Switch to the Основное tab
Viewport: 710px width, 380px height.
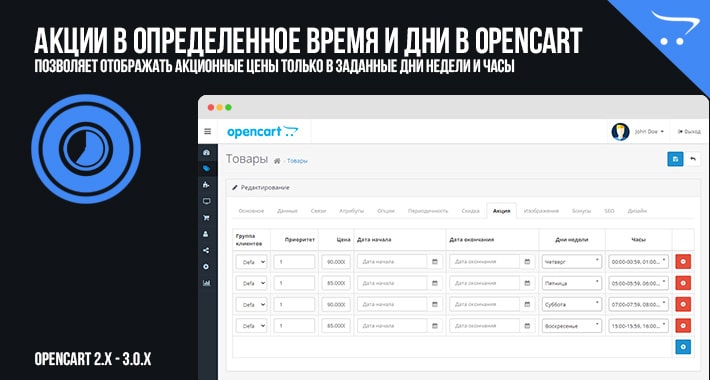tap(251, 211)
